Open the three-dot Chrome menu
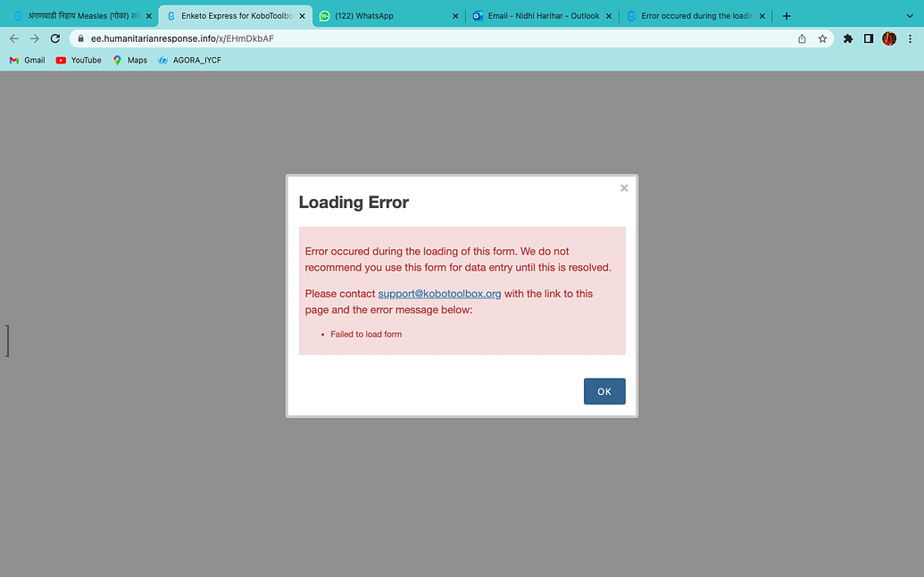 (912, 38)
